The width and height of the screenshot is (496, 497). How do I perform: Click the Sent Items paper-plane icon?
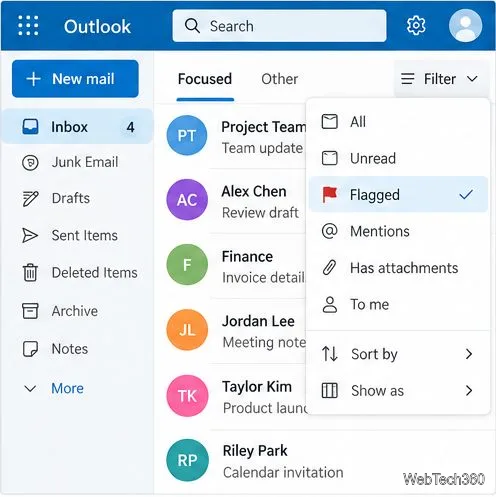[30, 235]
